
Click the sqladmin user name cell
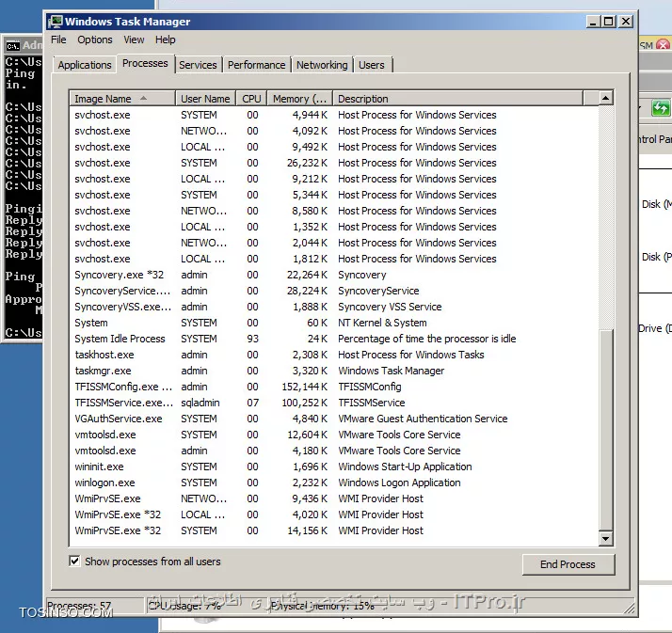click(200, 403)
